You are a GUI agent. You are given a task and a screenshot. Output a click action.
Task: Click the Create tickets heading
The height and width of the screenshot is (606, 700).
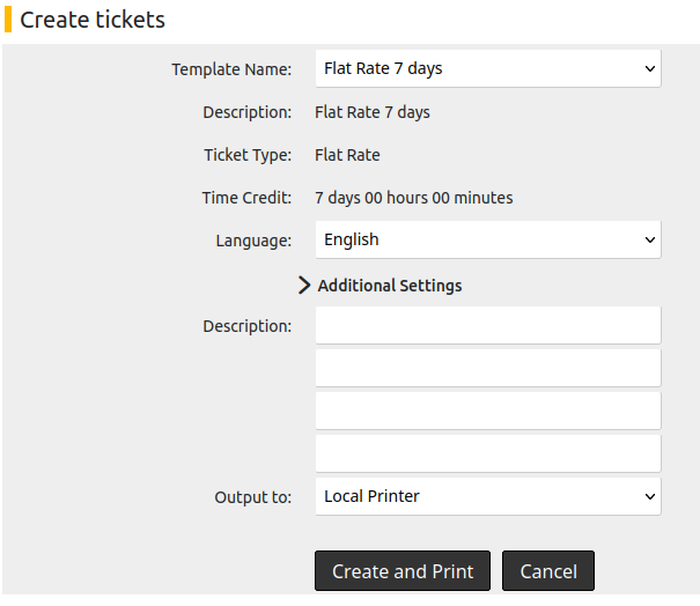pyautogui.click(x=92, y=20)
